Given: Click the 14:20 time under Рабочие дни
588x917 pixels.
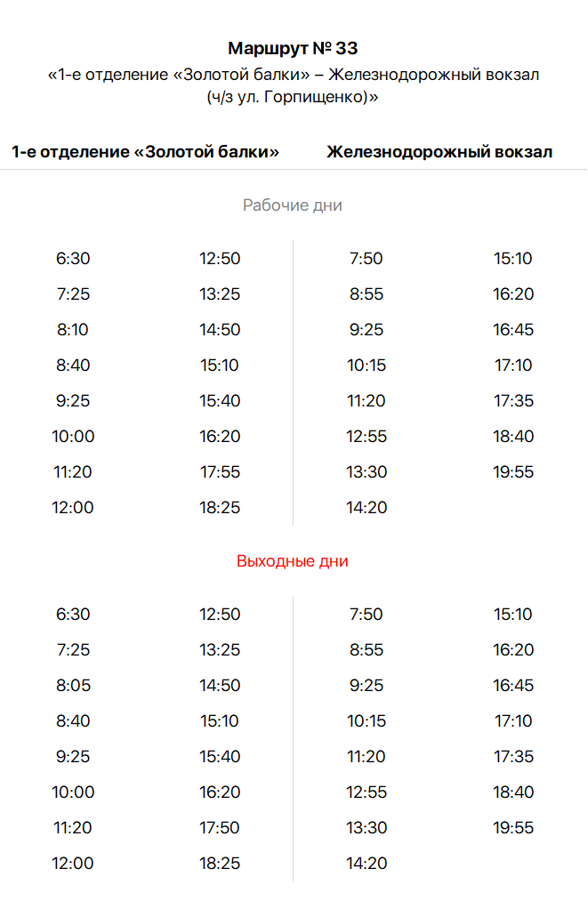Looking at the screenshot, I should click(366, 508).
